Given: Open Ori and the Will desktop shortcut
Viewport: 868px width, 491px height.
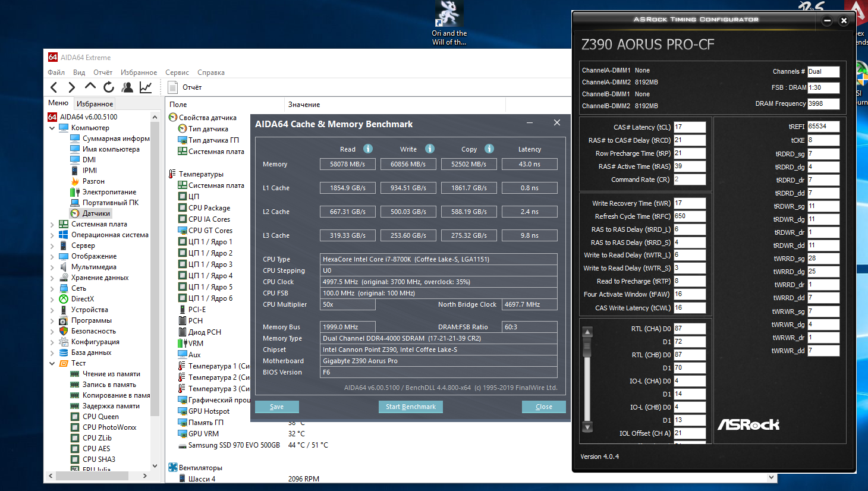Looking at the screenshot, I should click(x=449, y=24).
